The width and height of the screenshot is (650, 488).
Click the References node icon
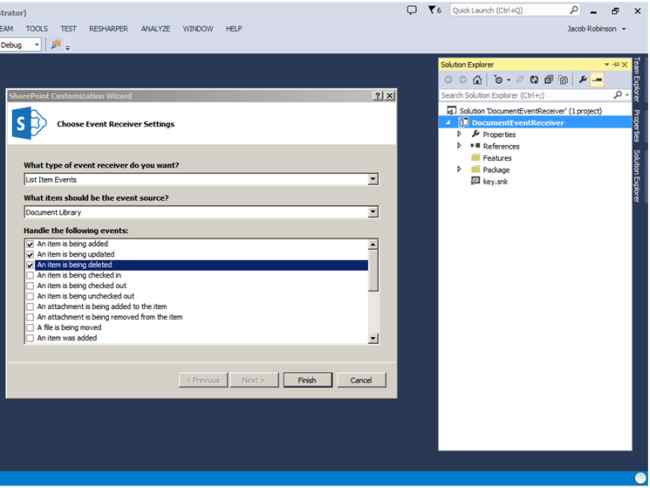[x=475, y=146]
